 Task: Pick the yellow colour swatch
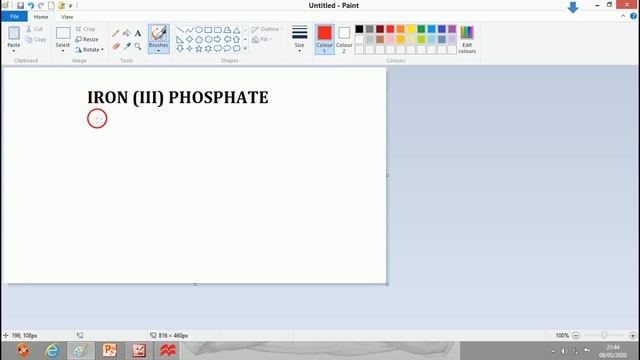pyautogui.click(x=411, y=29)
